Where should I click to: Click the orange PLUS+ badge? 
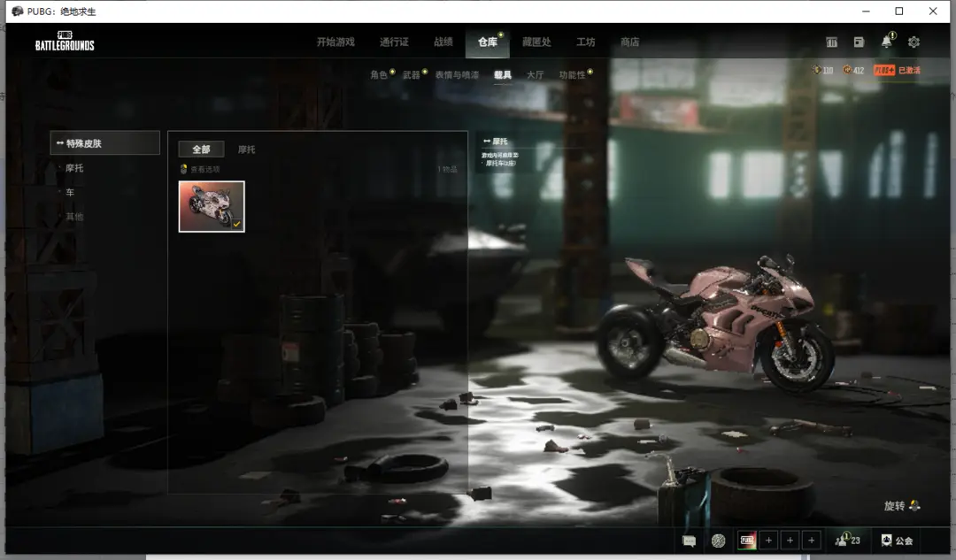[884, 70]
